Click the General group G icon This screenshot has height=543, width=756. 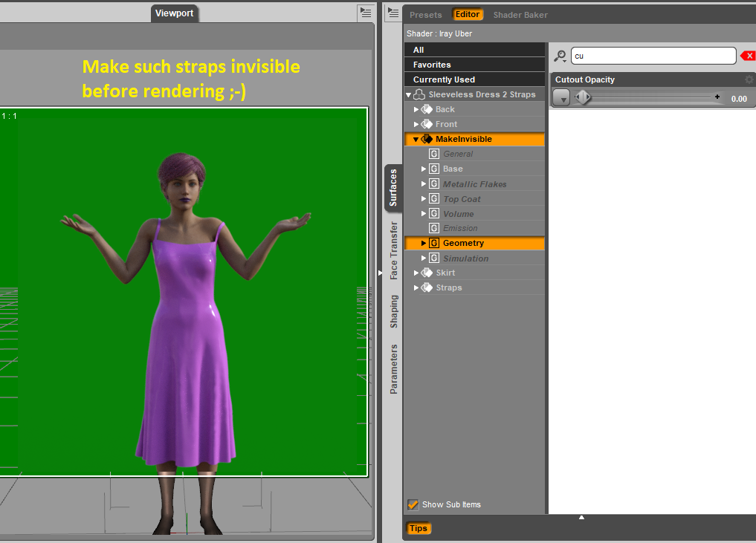point(434,154)
